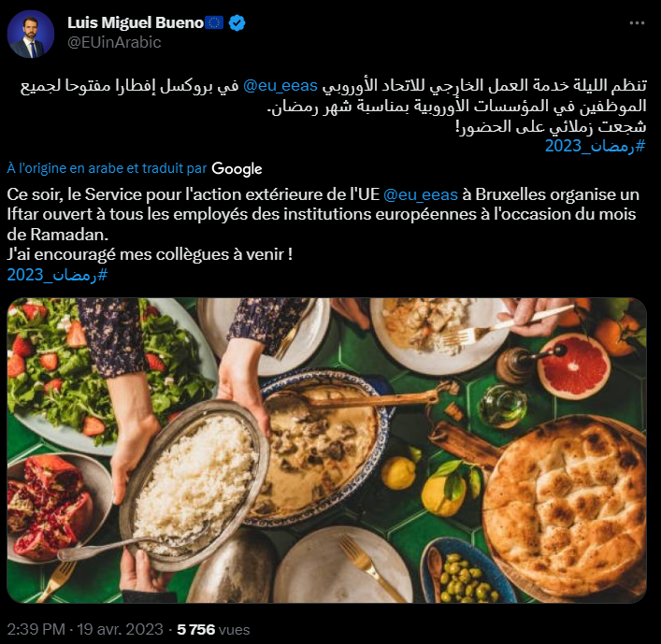
Task: Open the Ramadan 2023 hashtag under the French translation
Action: click(57, 275)
